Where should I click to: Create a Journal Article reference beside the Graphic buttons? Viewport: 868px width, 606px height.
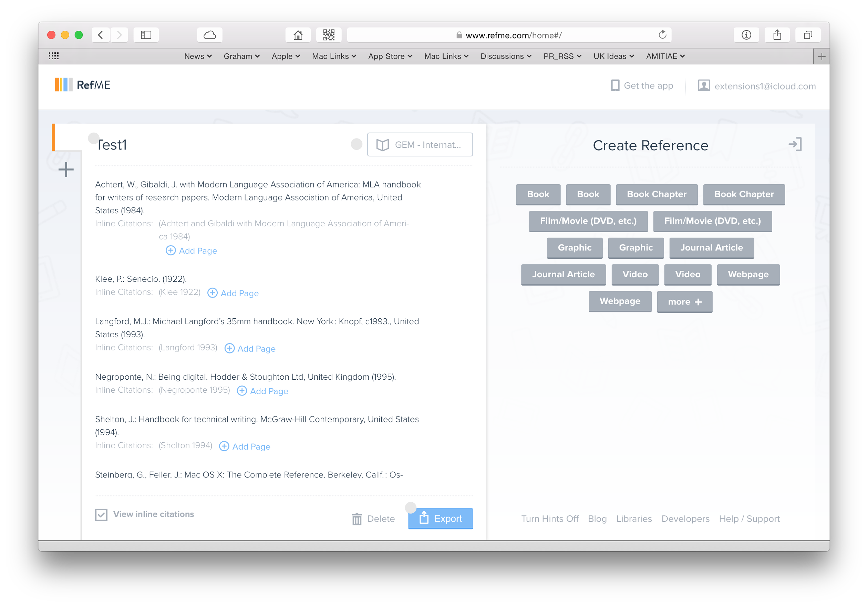tap(712, 248)
